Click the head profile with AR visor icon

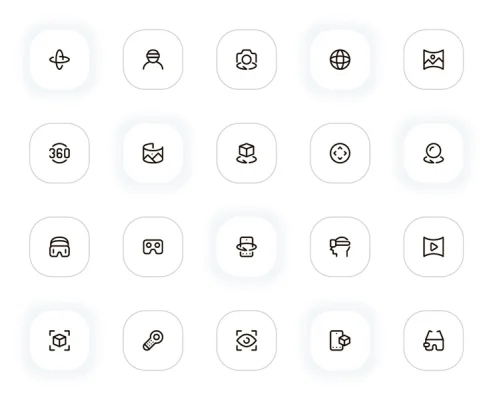click(340, 247)
